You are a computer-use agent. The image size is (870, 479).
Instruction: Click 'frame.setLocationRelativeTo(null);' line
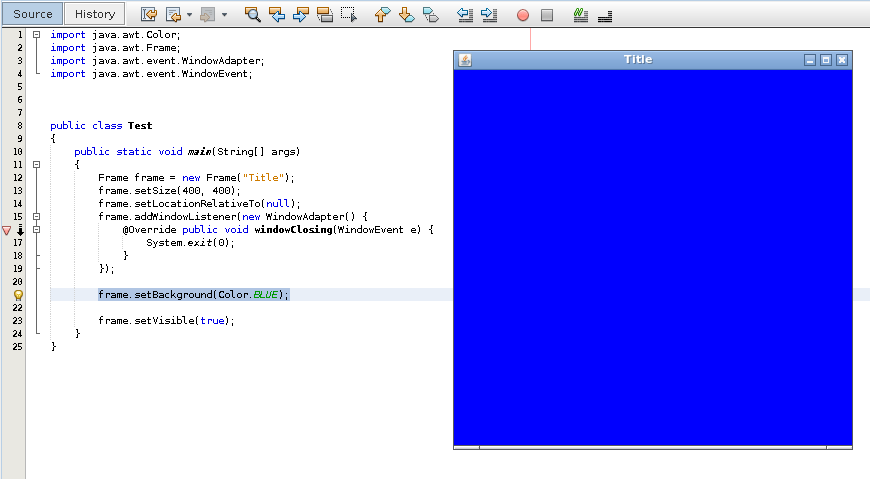click(200, 204)
